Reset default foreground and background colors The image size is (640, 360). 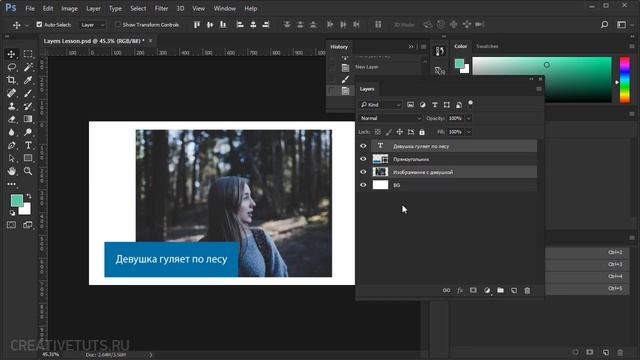(x=12, y=213)
